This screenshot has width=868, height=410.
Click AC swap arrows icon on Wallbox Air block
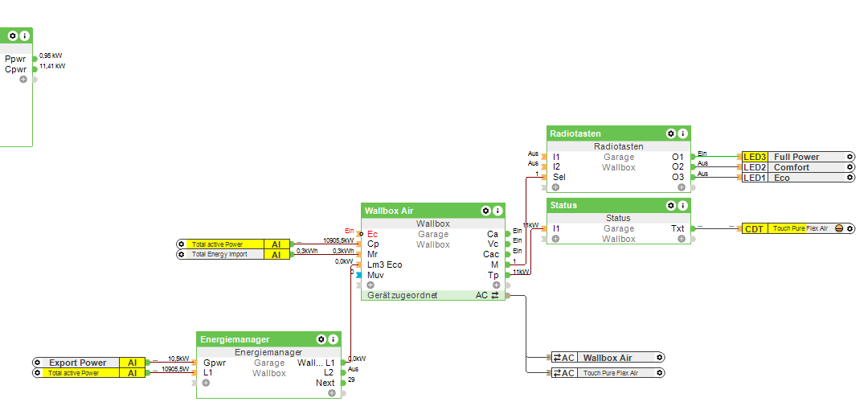click(x=494, y=295)
